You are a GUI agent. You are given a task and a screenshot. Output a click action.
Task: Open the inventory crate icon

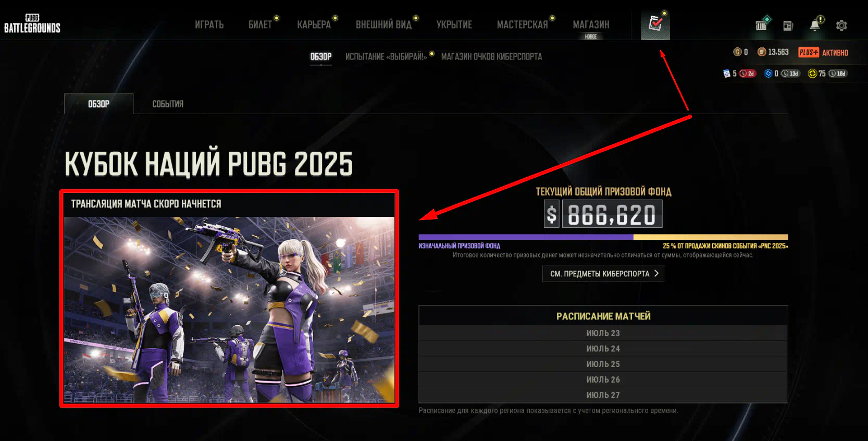click(761, 24)
